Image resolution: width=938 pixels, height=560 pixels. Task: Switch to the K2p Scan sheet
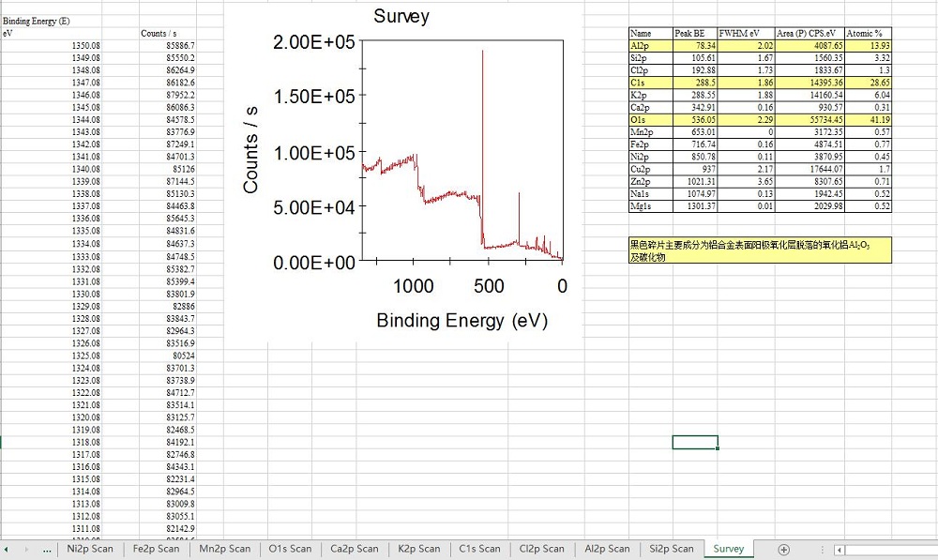418,549
